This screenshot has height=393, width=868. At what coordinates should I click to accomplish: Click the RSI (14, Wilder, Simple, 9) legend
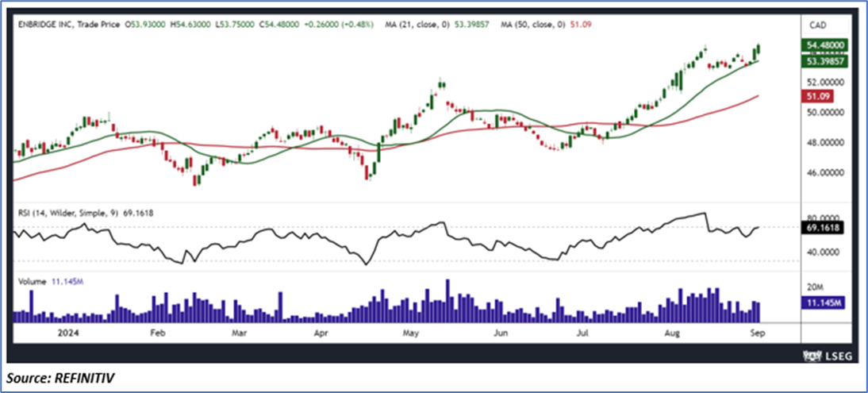tap(69, 212)
